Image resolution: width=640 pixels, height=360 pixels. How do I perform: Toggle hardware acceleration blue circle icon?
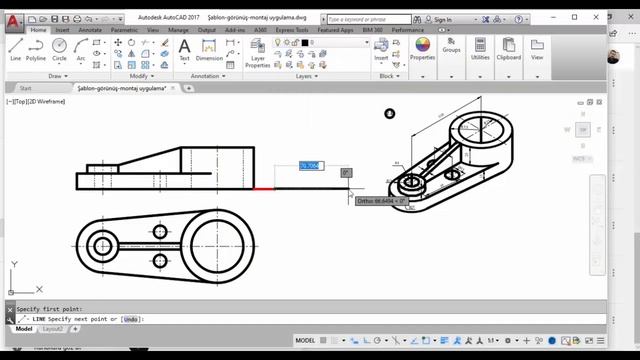(552, 340)
